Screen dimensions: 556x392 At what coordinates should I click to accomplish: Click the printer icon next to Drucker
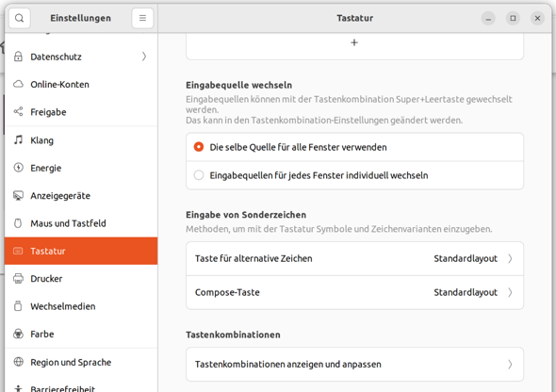coord(18,279)
